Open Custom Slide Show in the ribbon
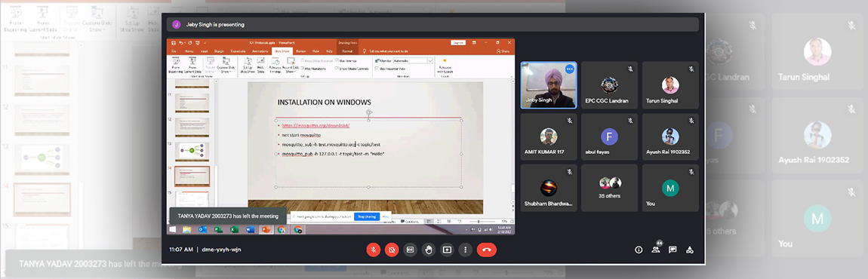Viewport: 868px width, 279px height. point(226,65)
